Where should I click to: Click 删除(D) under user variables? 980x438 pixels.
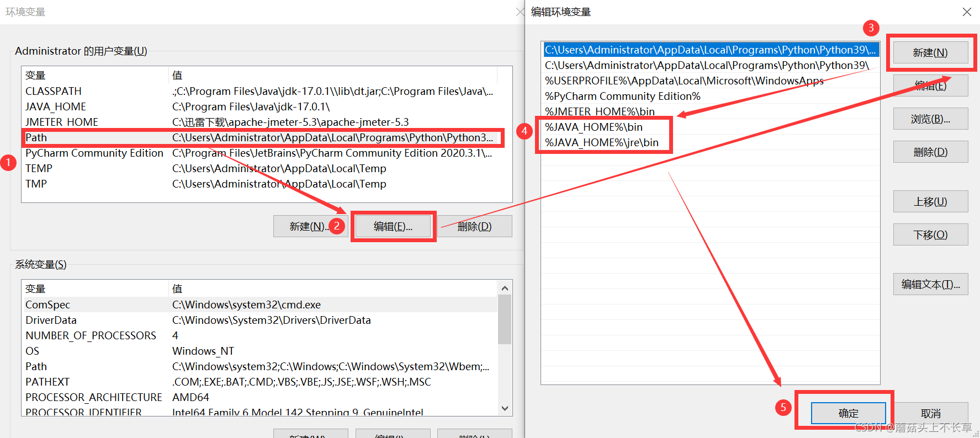click(475, 226)
